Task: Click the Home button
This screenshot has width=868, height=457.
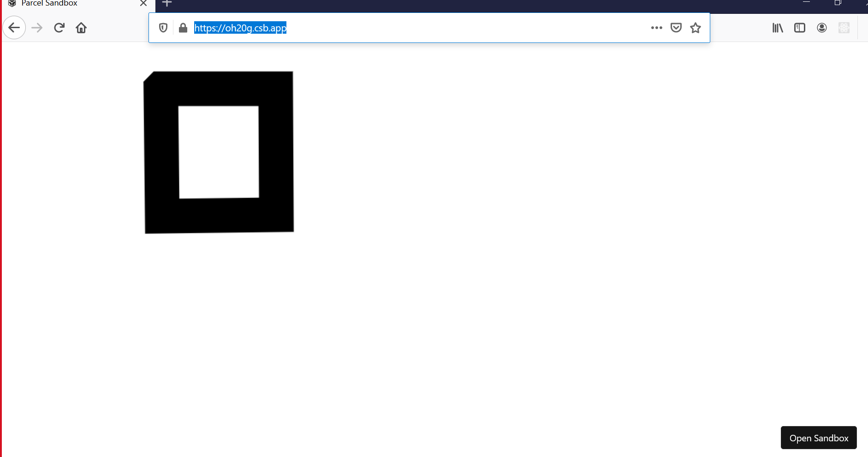Action: (x=82, y=28)
